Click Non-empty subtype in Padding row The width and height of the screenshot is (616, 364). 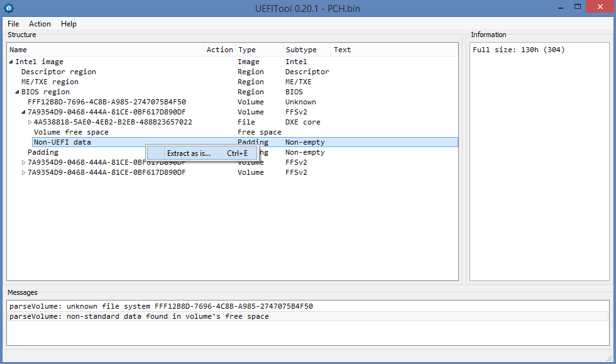pyautogui.click(x=305, y=153)
